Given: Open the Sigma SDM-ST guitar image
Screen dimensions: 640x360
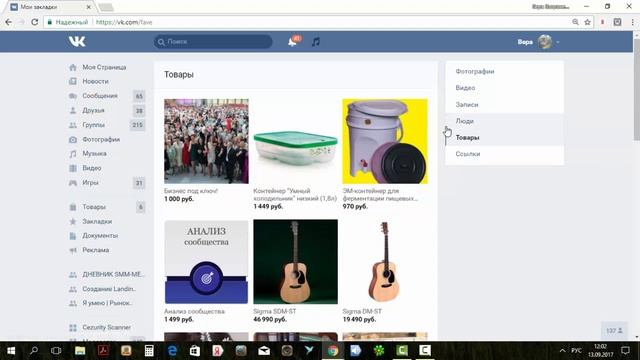Looking at the screenshot, I should (x=296, y=262).
